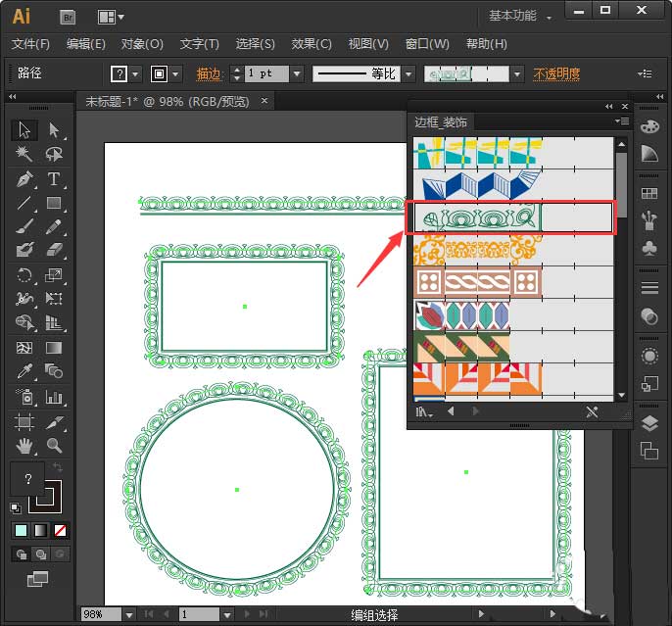Select the Pen tool

point(24,178)
